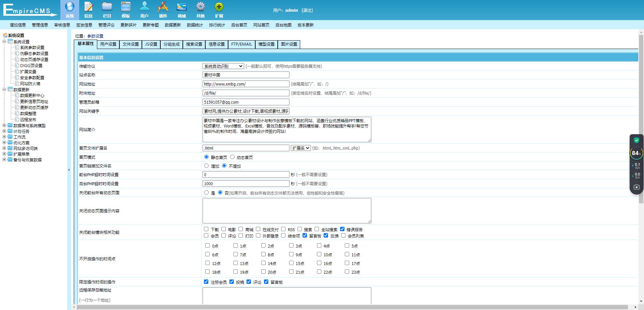Select the 动态首页 radio button
The width and height of the screenshot is (644, 310).
232,157
